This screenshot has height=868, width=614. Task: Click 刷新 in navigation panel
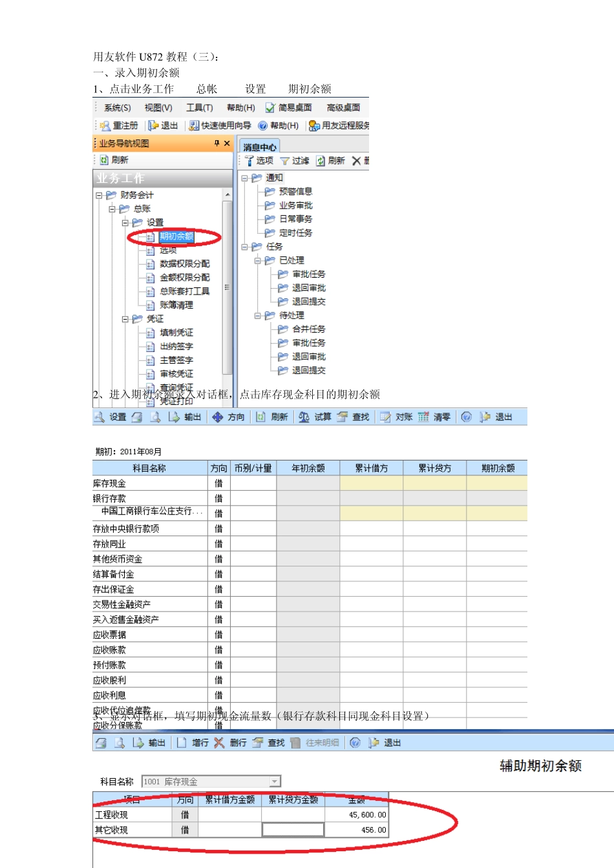point(114,160)
